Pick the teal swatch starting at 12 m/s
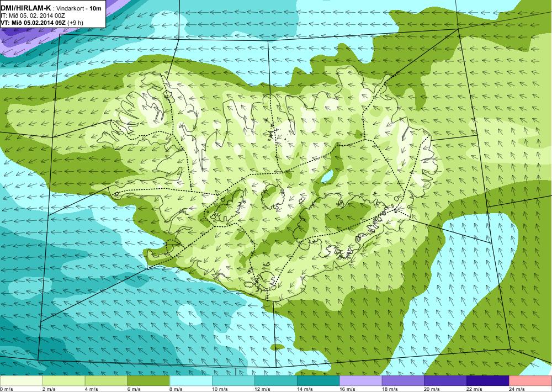This screenshot has width=552, height=392. pos(275,381)
